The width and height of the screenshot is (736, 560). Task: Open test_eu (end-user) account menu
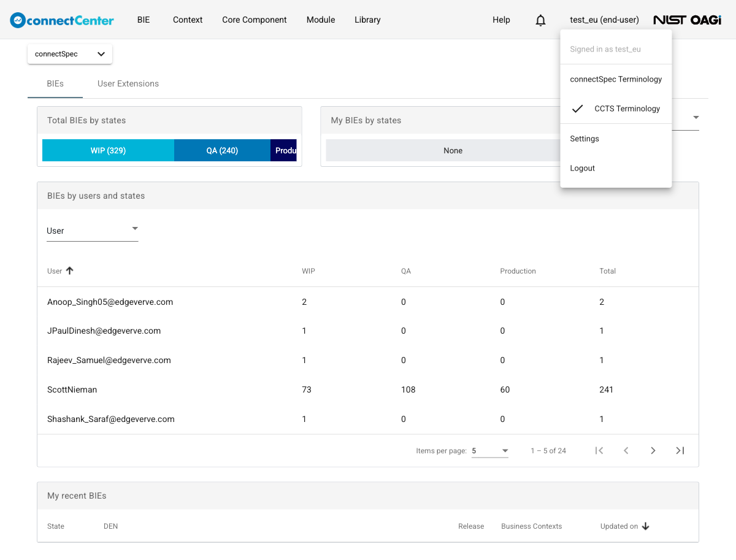(604, 20)
